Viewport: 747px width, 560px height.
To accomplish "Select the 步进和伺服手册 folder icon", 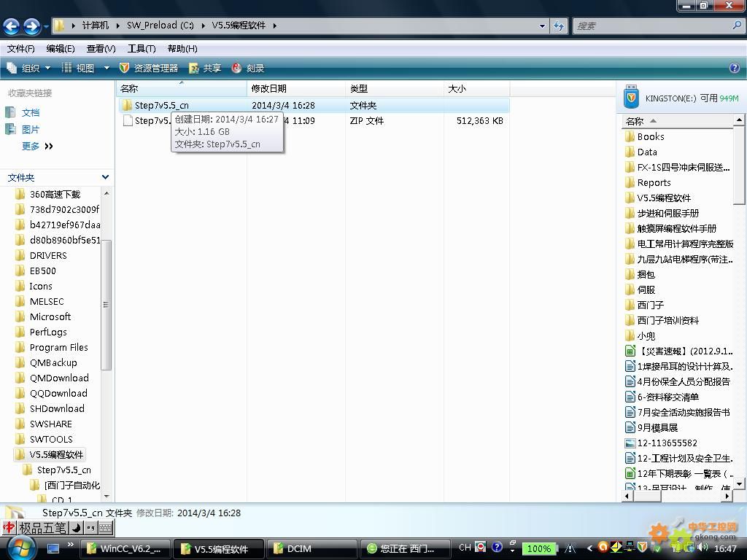I will point(630,214).
